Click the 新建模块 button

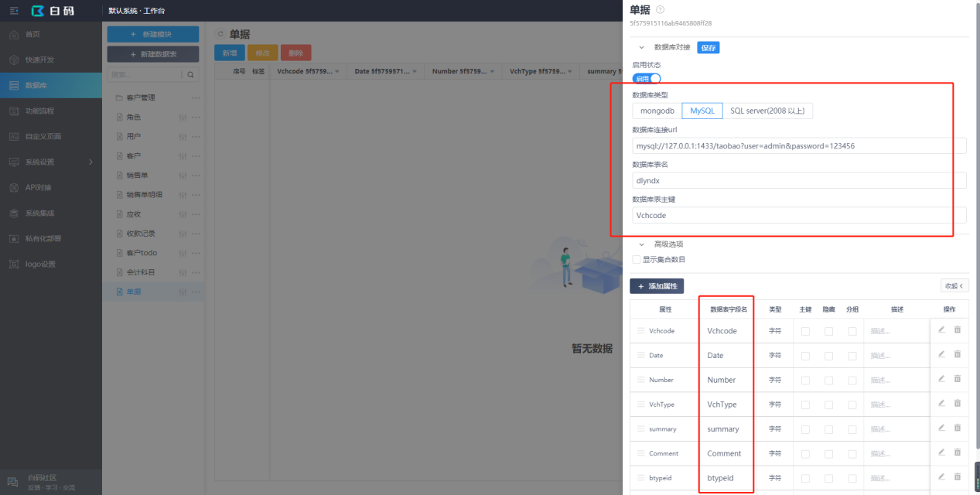[x=152, y=34]
